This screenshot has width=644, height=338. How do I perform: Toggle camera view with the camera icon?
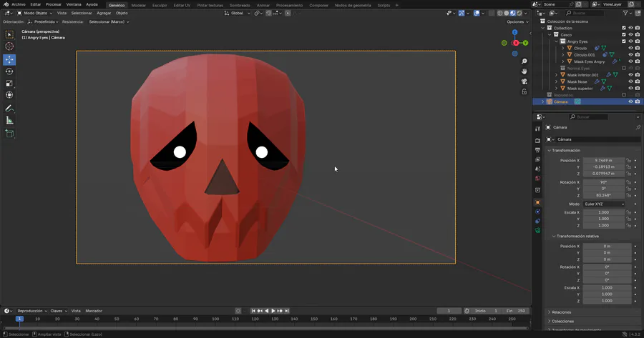coord(524,81)
